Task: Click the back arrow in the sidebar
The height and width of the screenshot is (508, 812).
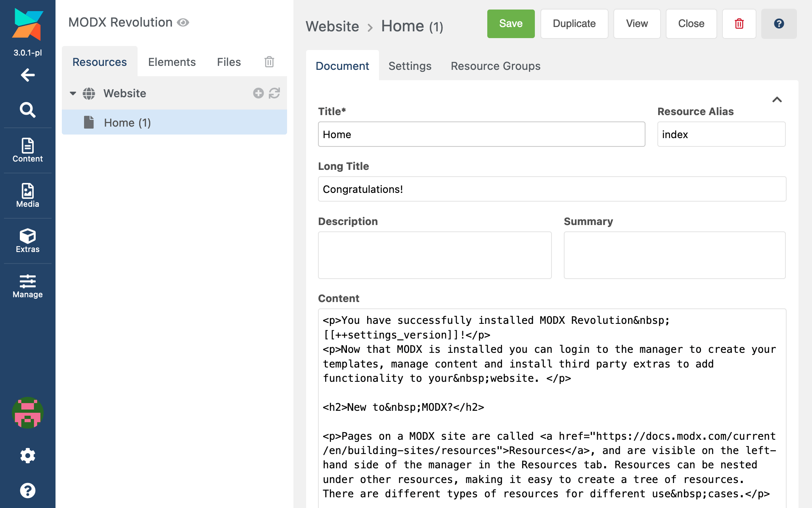Action: click(x=27, y=75)
